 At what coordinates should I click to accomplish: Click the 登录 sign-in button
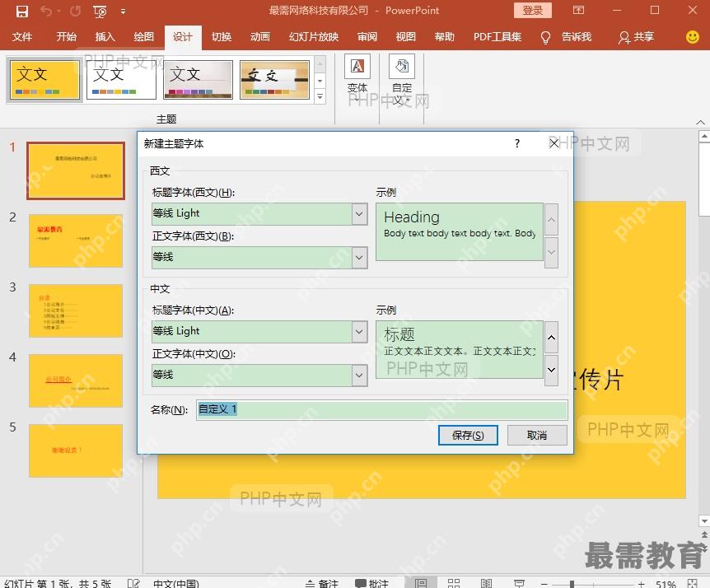point(532,11)
